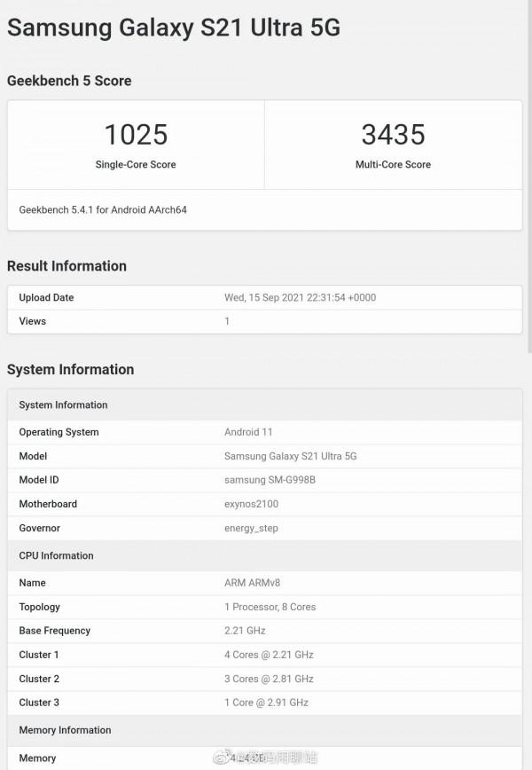
Task: Click the Views label
Action: tap(33, 321)
